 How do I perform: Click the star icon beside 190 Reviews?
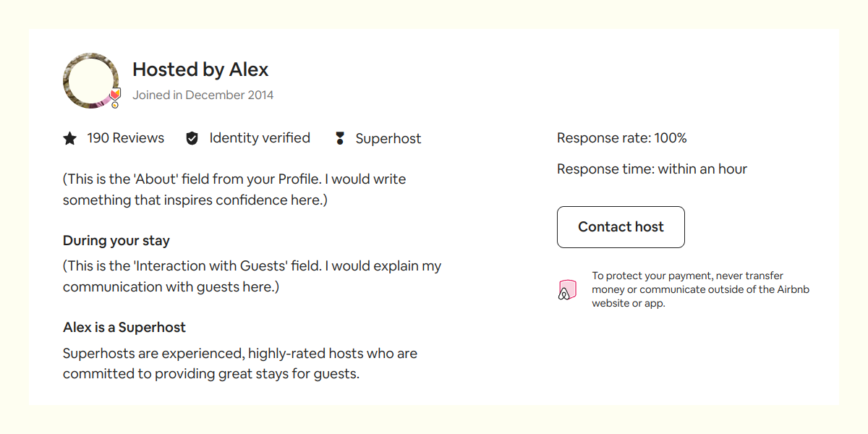click(69, 138)
